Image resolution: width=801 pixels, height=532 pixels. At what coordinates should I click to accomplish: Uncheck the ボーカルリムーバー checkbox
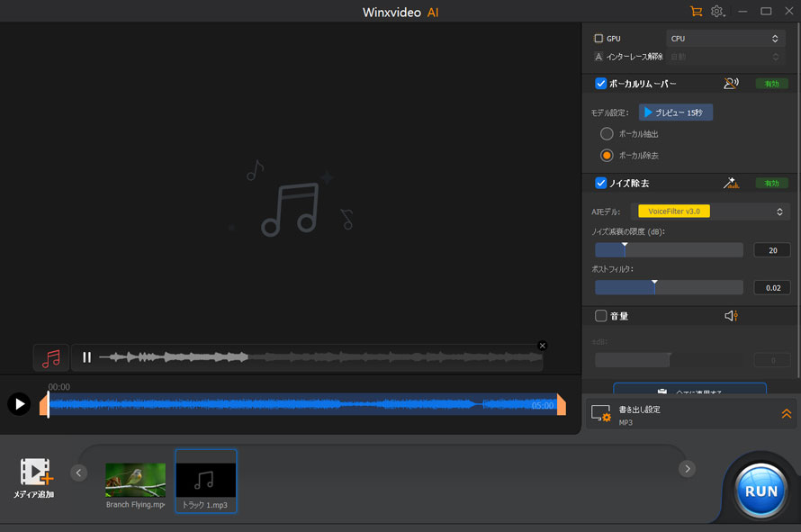tap(600, 84)
